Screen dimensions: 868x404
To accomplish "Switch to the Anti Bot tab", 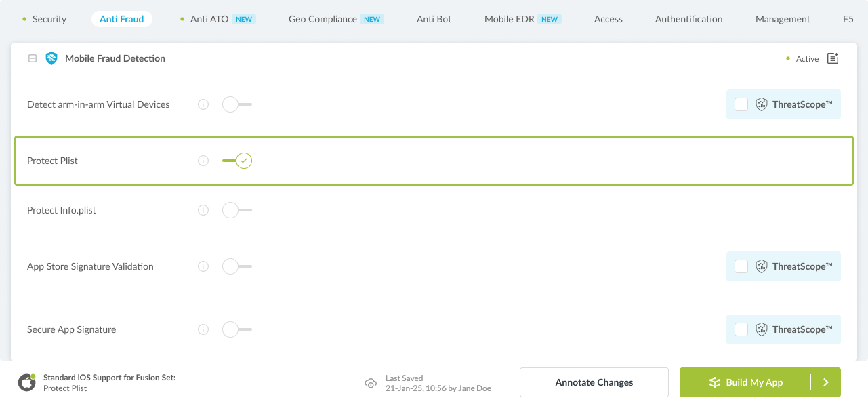I will (x=434, y=19).
